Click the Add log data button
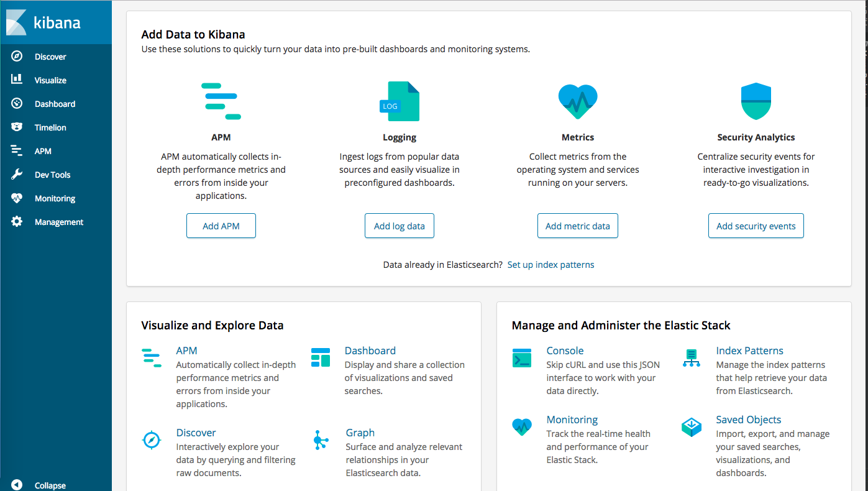868x491 pixels. click(400, 226)
